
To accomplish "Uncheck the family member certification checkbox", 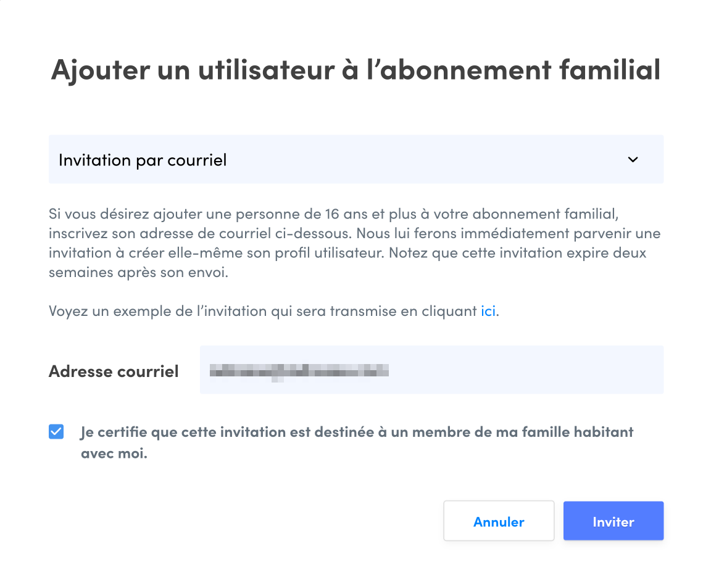I will (x=56, y=431).
